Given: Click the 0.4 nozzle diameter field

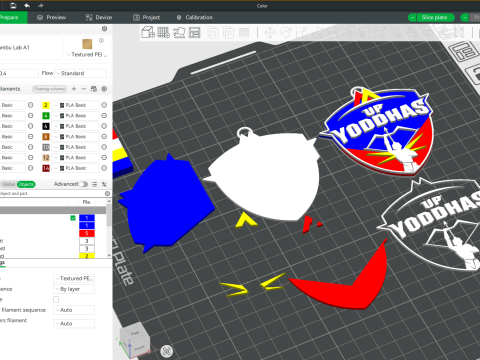Looking at the screenshot, I should click(x=19, y=73).
